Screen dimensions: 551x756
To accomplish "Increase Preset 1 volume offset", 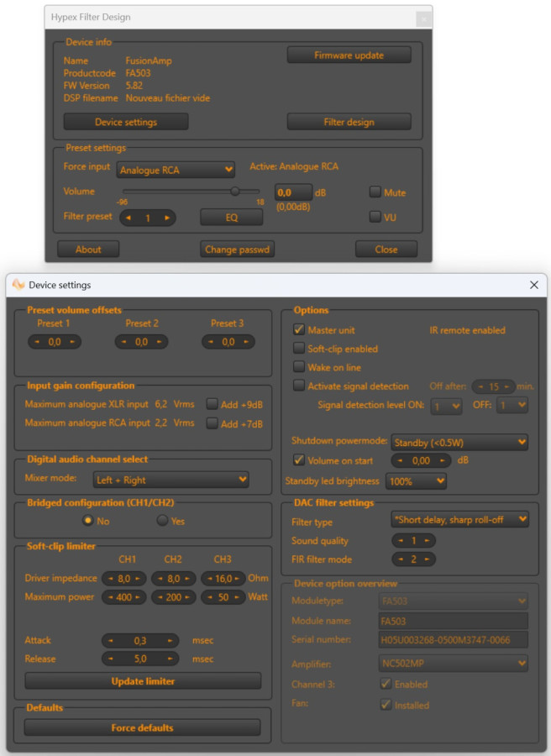I will click(x=72, y=342).
